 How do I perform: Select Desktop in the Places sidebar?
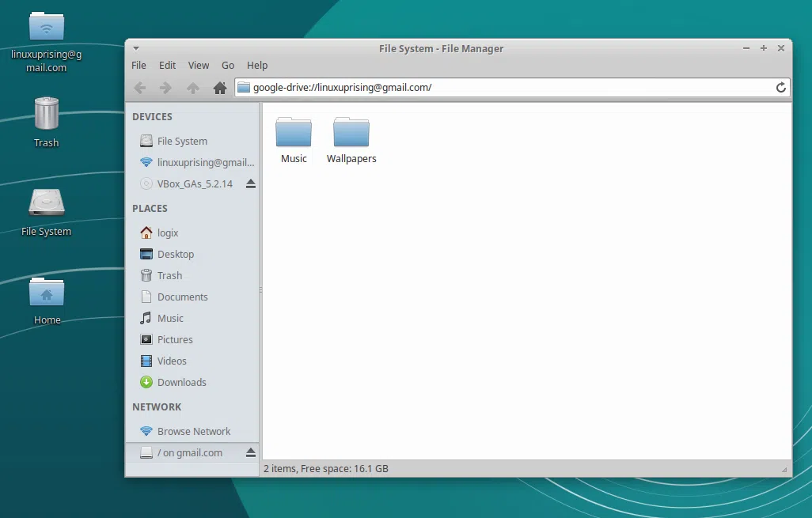175,254
